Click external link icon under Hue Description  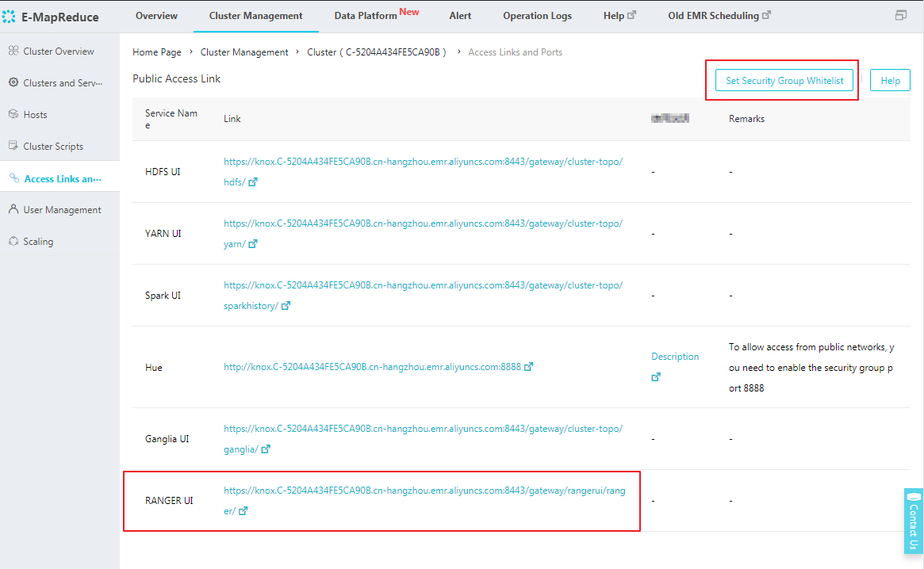656,377
